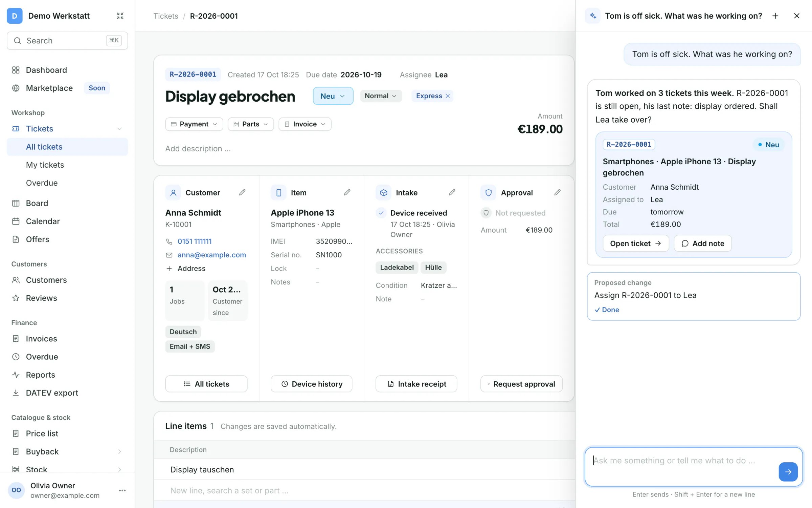Collapse sidebar using the shrink icon

tap(120, 16)
